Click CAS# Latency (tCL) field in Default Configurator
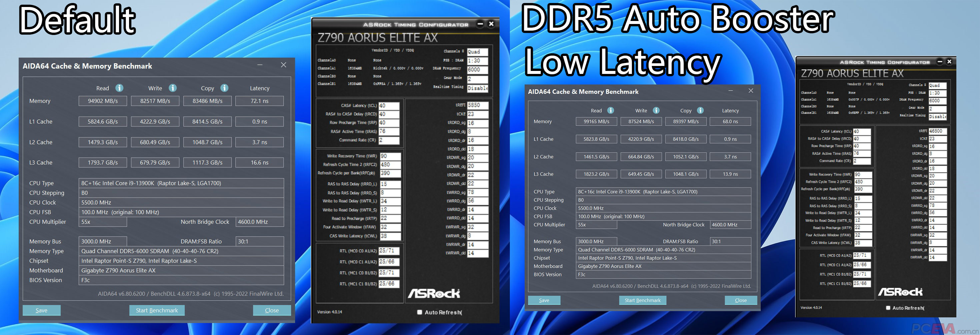The width and height of the screenshot is (980, 335). [x=389, y=106]
